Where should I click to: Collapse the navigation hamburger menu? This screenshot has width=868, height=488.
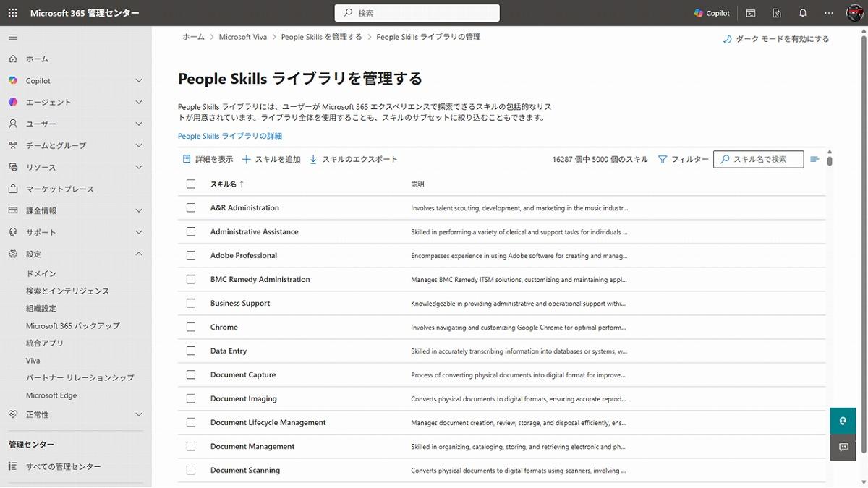[x=13, y=37]
